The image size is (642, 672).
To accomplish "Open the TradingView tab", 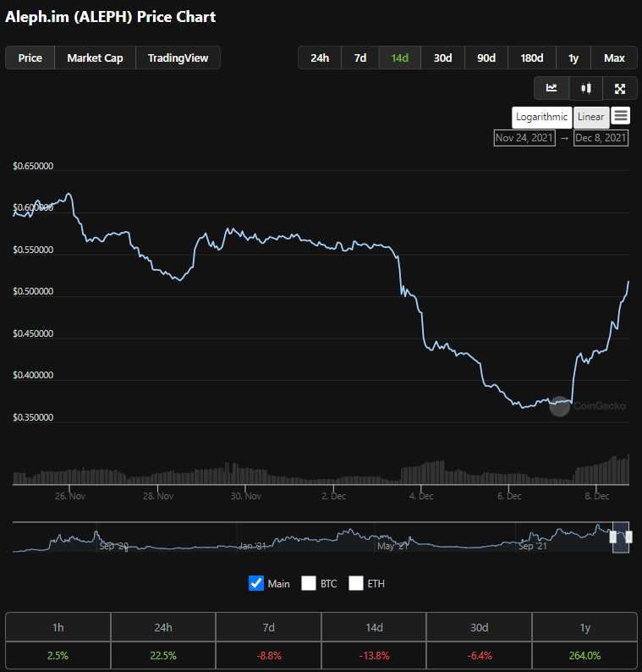I will tap(178, 58).
